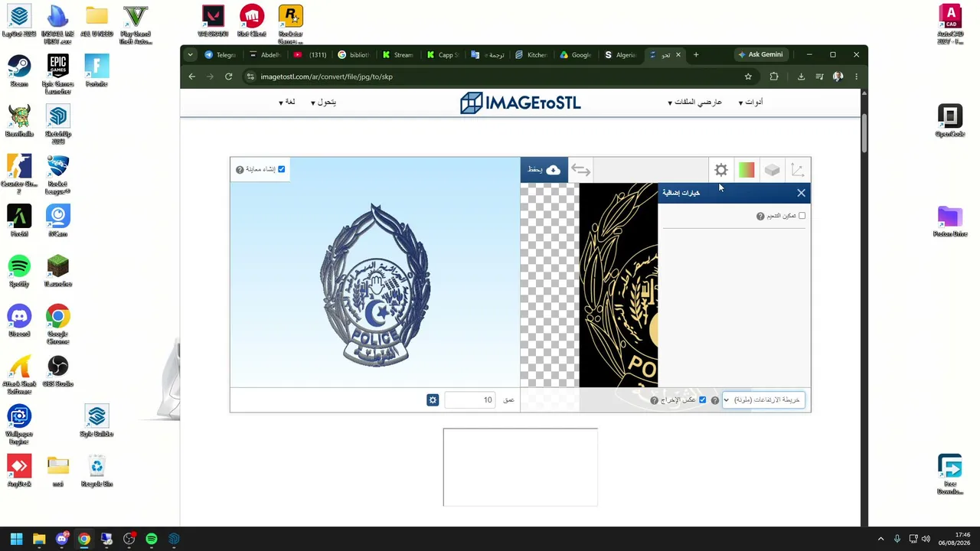
Task: Click help icon next to the height map dropdown
Action: point(715,400)
